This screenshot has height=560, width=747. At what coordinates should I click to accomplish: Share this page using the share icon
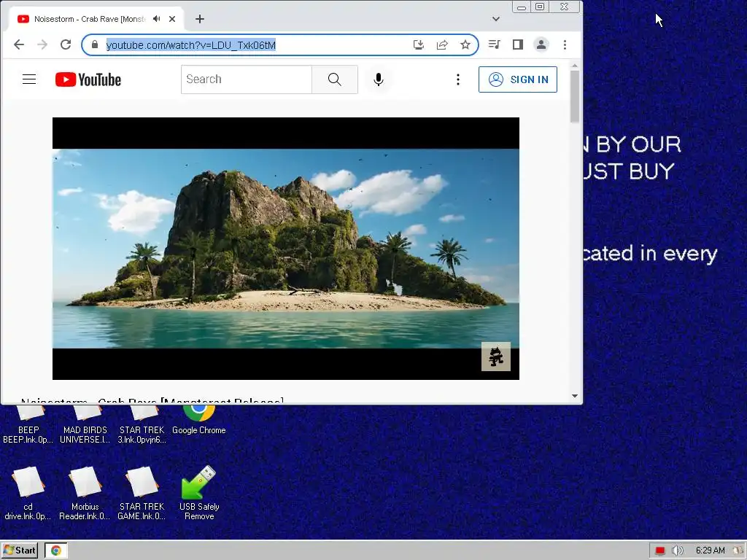(441, 44)
